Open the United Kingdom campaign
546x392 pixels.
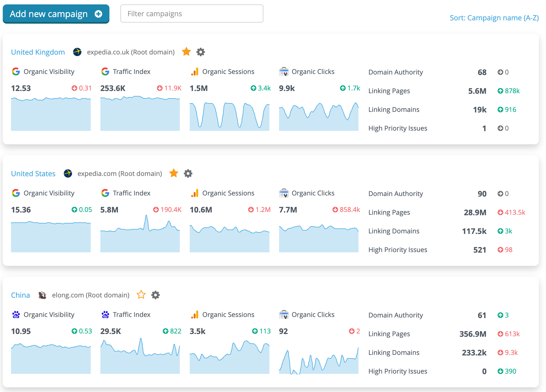pos(38,52)
